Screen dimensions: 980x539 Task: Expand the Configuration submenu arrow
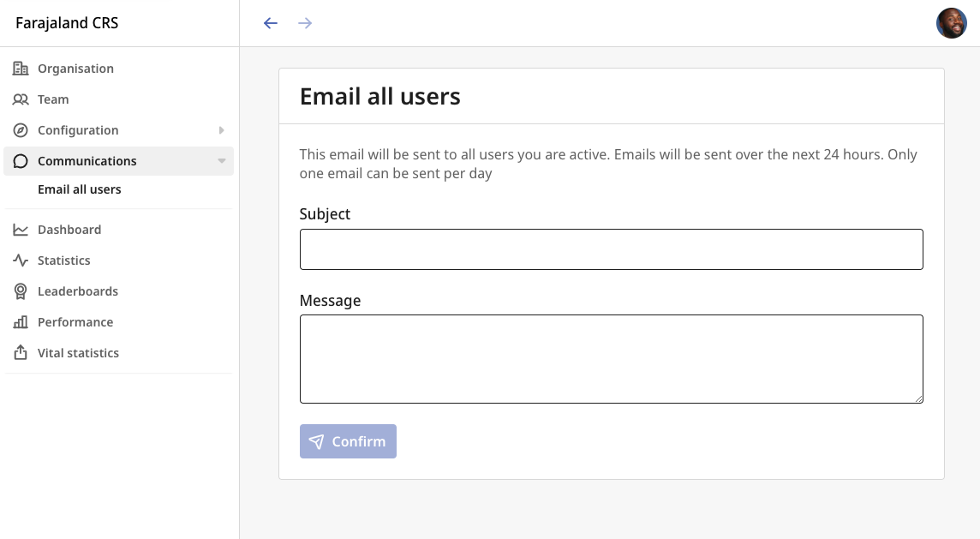221,130
